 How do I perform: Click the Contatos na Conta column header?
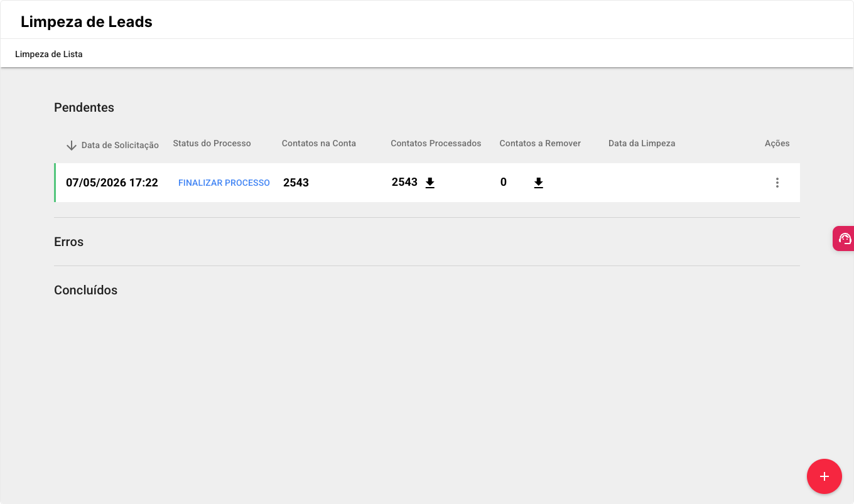[319, 143]
